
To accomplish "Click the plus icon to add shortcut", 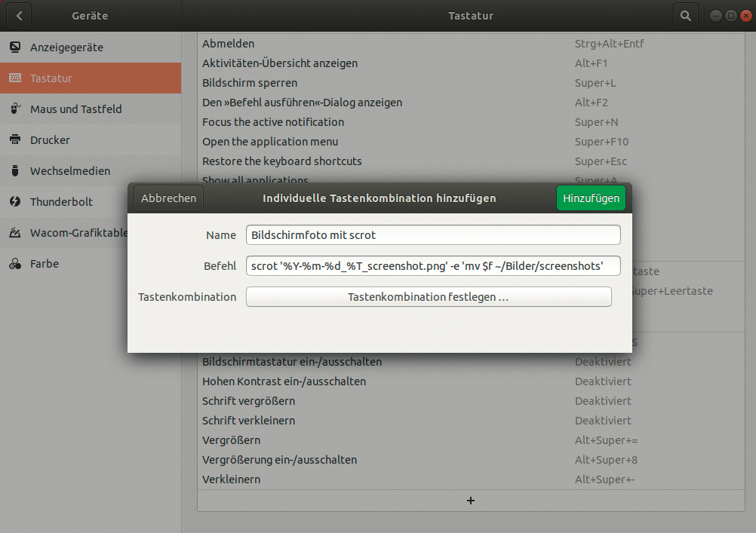I will point(471,501).
